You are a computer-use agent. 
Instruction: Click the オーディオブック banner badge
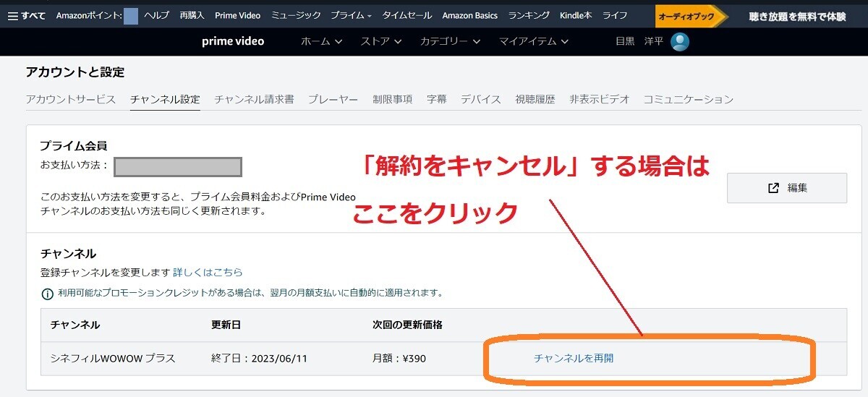pyautogui.click(x=691, y=16)
